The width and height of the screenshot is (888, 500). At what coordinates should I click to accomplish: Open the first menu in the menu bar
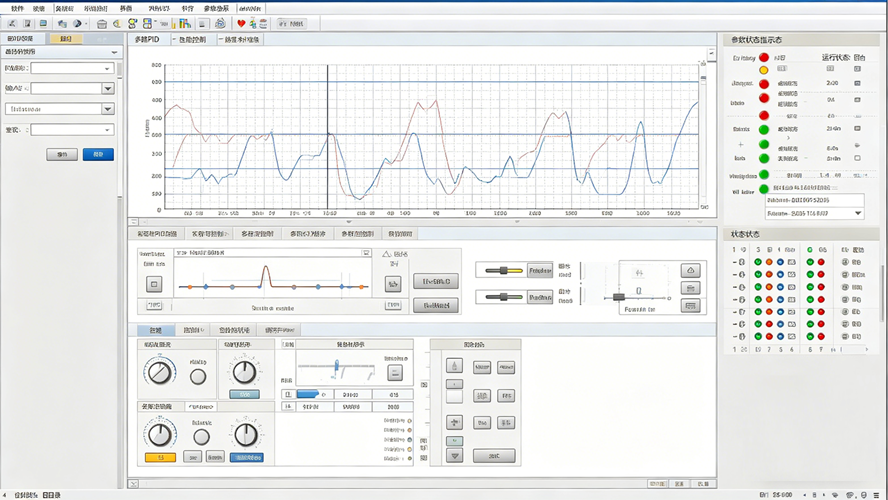click(x=17, y=7)
